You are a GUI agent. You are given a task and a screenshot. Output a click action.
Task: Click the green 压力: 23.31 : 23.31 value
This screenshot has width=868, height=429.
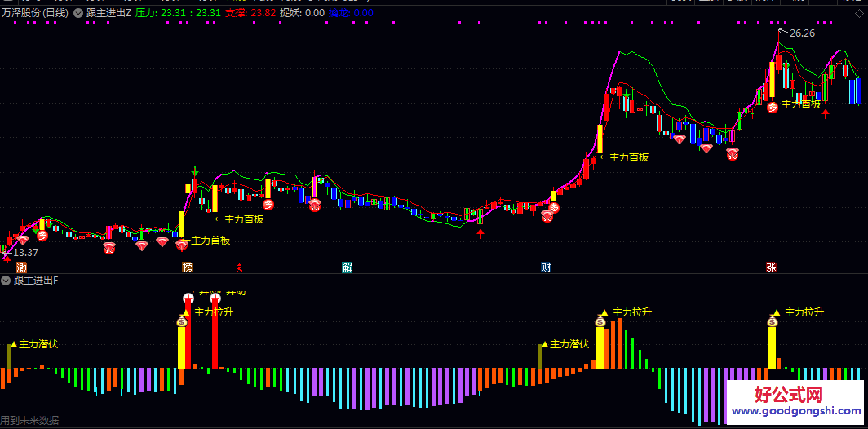[178, 13]
